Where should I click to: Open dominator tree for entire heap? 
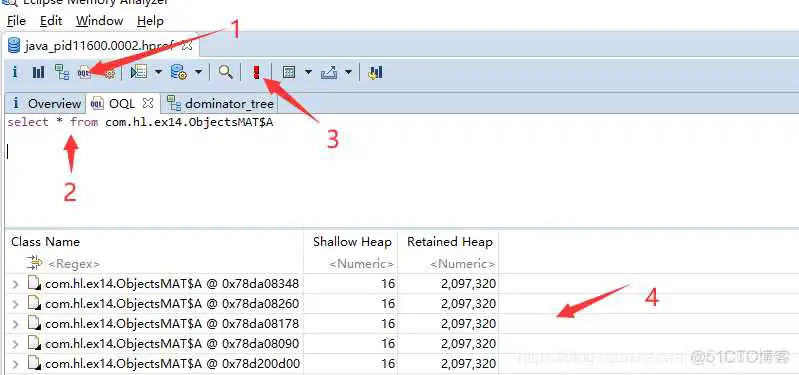[62, 72]
